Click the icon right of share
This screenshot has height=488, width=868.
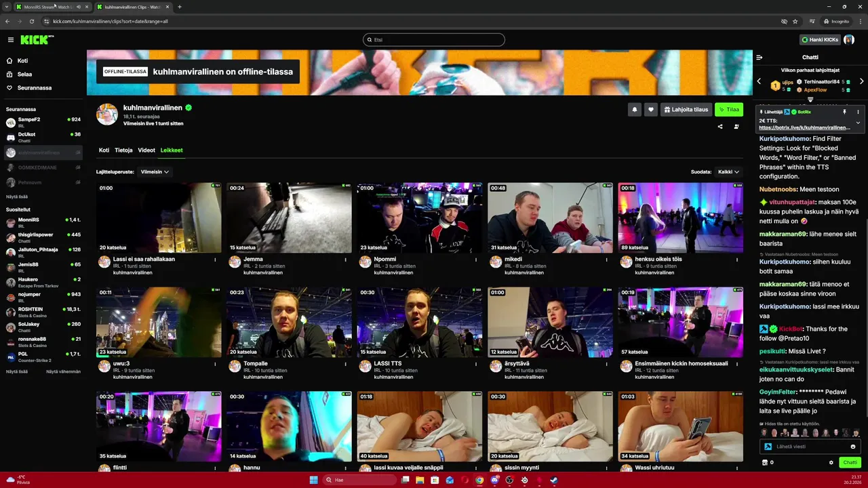click(x=736, y=127)
